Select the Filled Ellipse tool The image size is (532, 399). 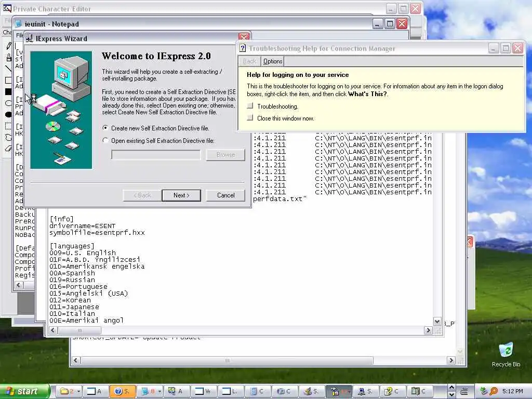coord(8,114)
